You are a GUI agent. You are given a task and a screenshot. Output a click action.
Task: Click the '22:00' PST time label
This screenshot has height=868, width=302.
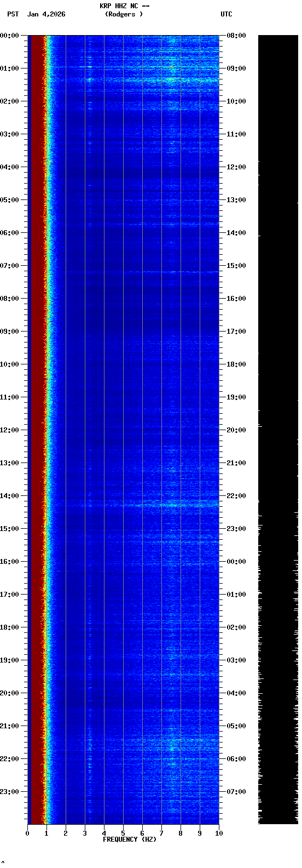point(10,759)
